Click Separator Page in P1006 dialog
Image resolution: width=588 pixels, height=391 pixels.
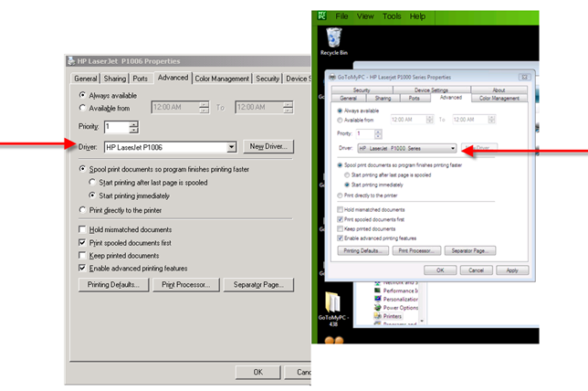click(258, 285)
